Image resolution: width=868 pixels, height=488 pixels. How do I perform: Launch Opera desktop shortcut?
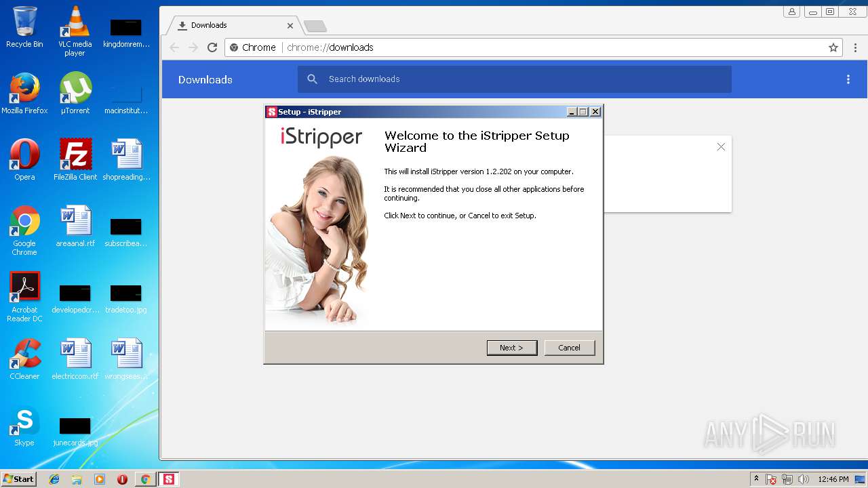[x=24, y=160]
